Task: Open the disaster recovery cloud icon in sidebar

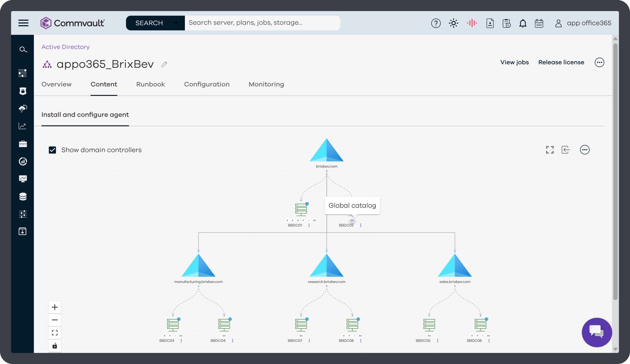Action: pyautogui.click(x=22, y=108)
